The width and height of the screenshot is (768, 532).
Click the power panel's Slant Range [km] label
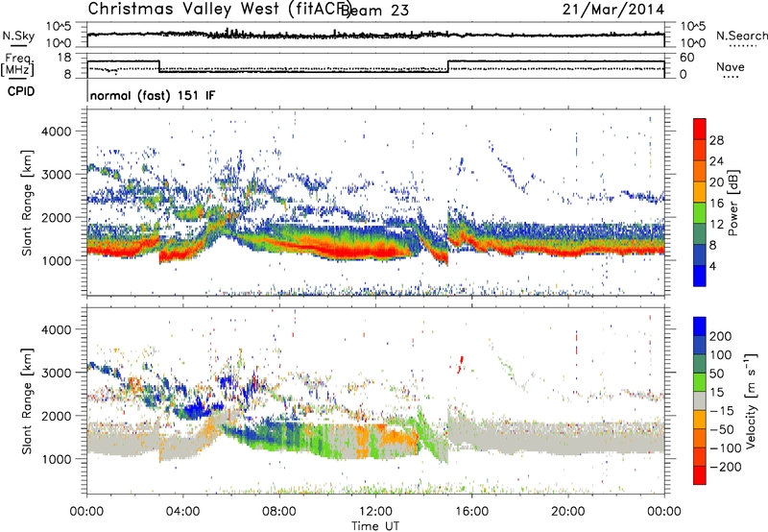point(27,204)
